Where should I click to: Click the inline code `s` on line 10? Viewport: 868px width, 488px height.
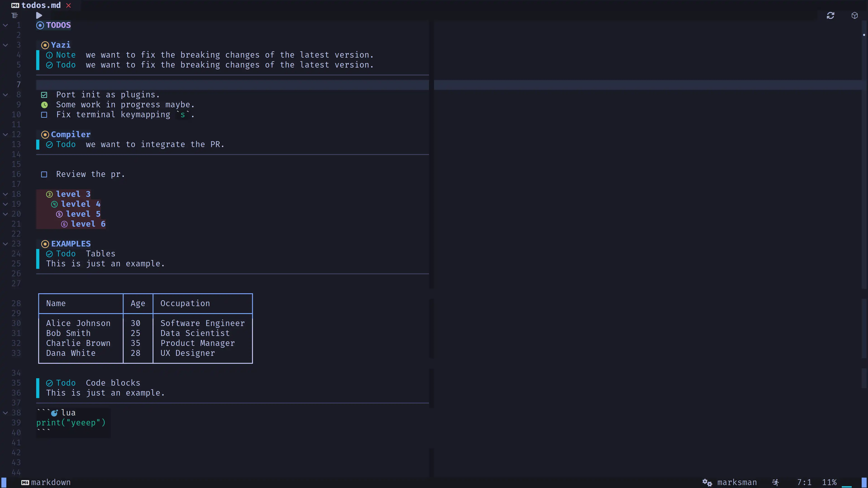point(183,115)
